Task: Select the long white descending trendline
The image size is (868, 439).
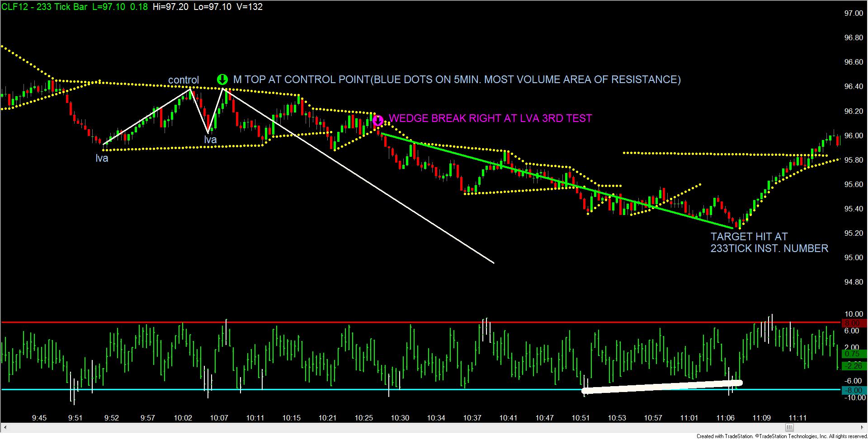Action: (x=359, y=176)
